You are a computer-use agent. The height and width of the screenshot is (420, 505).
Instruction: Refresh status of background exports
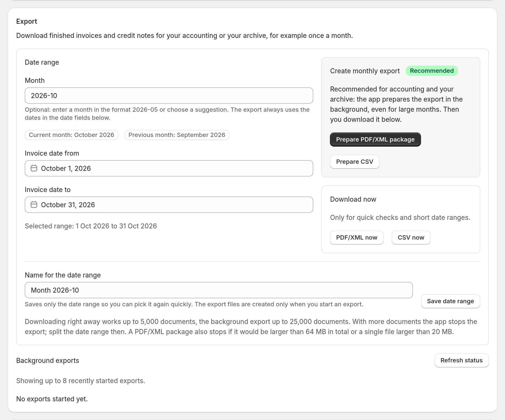point(462,360)
